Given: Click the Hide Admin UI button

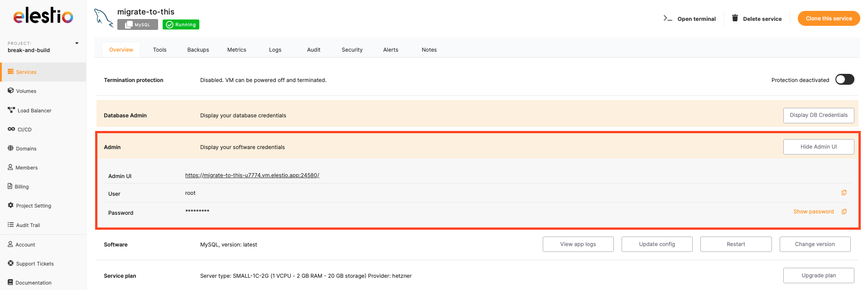Looking at the screenshot, I should (819, 147).
